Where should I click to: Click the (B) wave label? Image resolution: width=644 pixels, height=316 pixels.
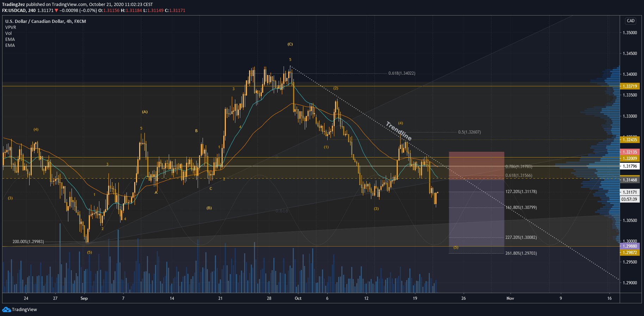(x=209, y=208)
